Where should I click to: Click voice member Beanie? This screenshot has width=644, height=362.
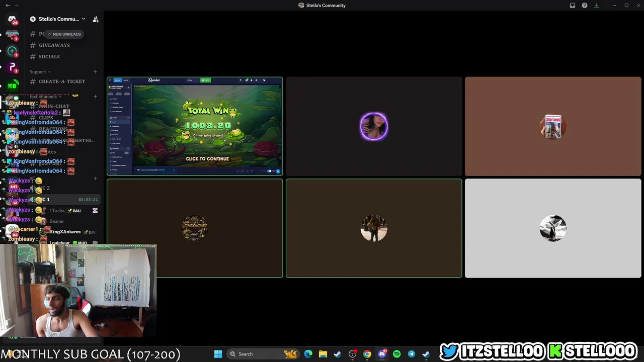click(x=56, y=221)
